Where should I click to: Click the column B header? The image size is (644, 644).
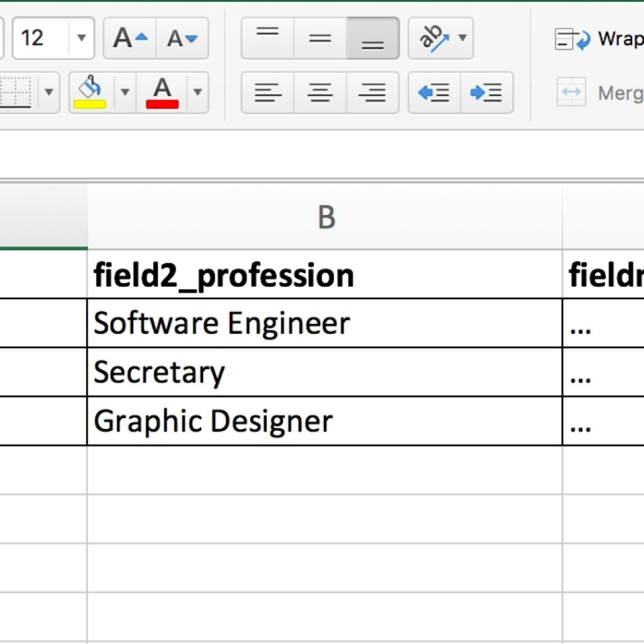[325, 217]
